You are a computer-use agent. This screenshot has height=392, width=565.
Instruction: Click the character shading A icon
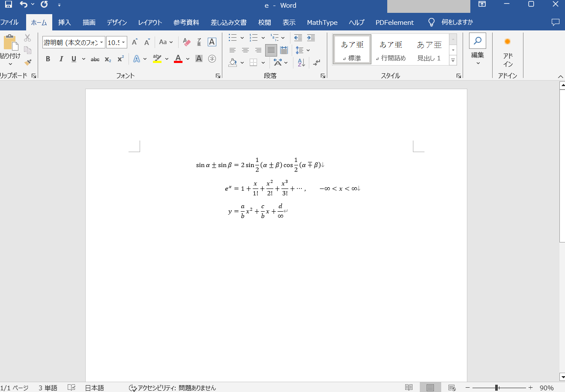coord(199,59)
